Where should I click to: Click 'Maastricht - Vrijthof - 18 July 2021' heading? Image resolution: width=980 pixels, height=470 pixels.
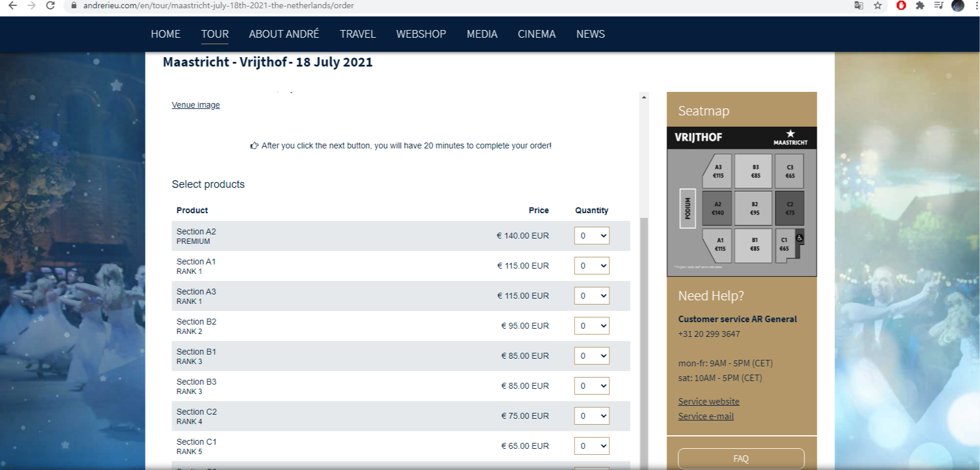point(268,62)
